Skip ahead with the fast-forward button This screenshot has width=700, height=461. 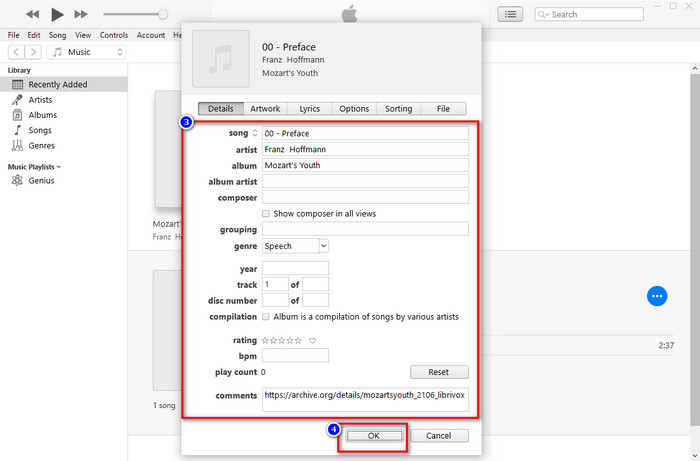(x=81, y=14)
